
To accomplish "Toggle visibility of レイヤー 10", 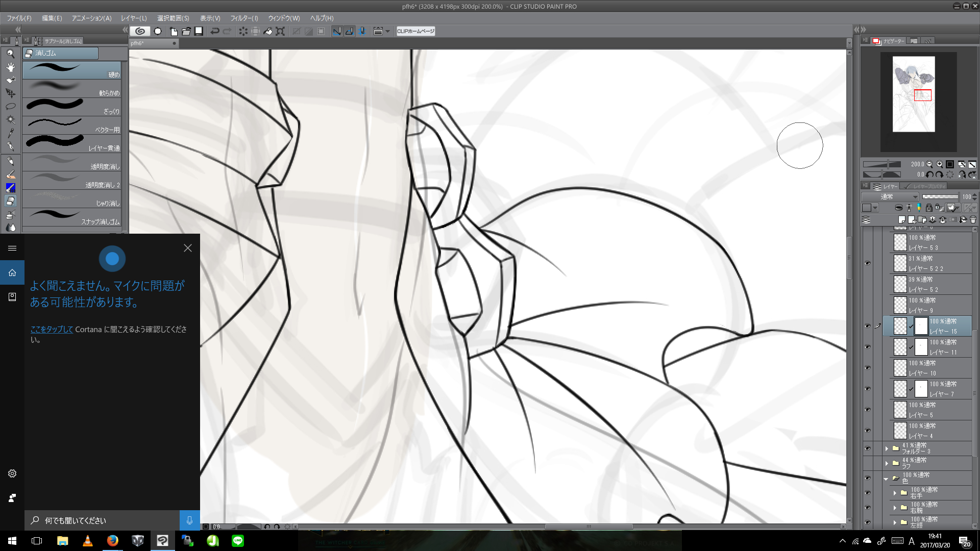I will point(867,368).
